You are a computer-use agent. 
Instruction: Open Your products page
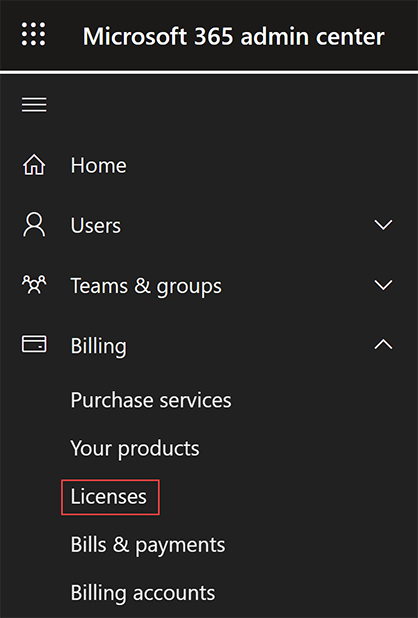pyautogui.click(x=135, y=449)
